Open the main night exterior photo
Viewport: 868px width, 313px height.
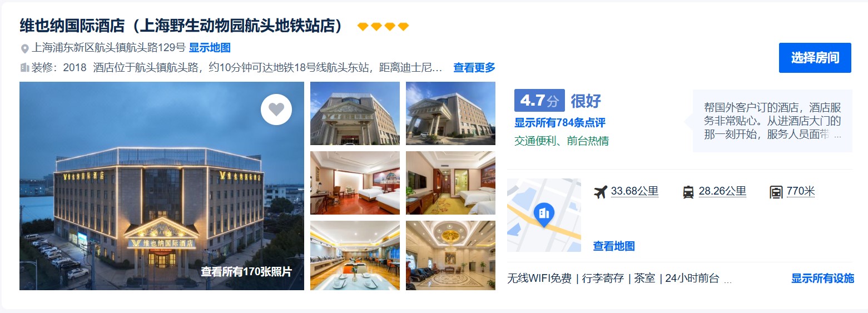[162, 186]
